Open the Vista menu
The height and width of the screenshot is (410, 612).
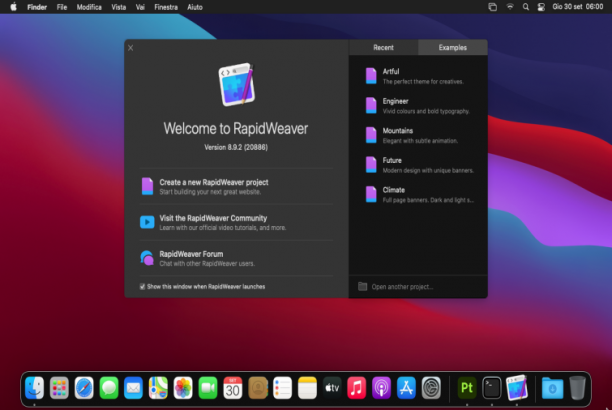point(119,7)
